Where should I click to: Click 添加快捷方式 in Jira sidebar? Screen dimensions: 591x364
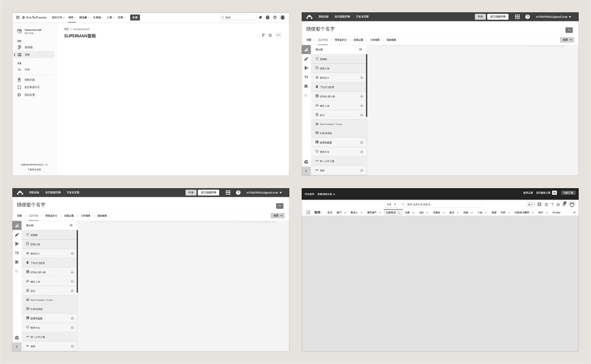[x=34, y=87]
